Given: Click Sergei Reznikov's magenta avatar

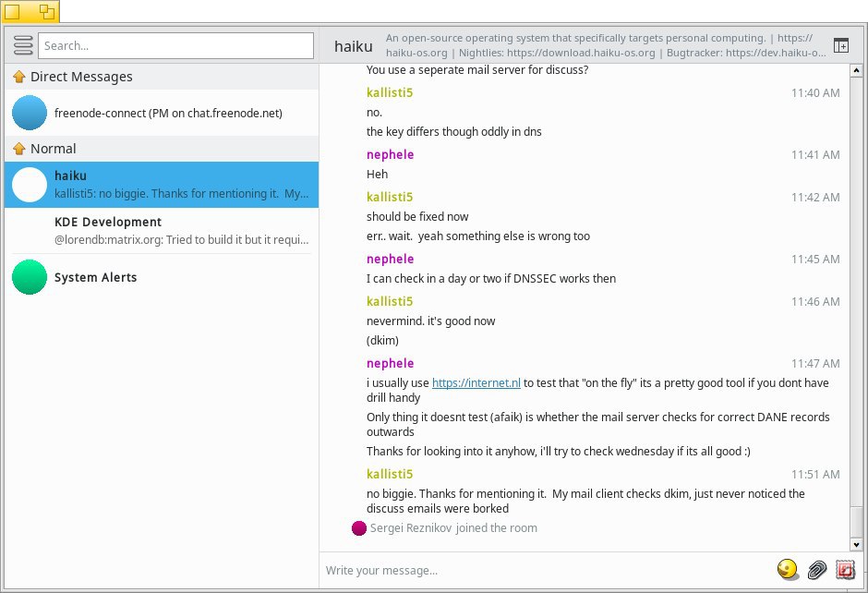Looking at the screenshot, I should [x=358, y=528].
